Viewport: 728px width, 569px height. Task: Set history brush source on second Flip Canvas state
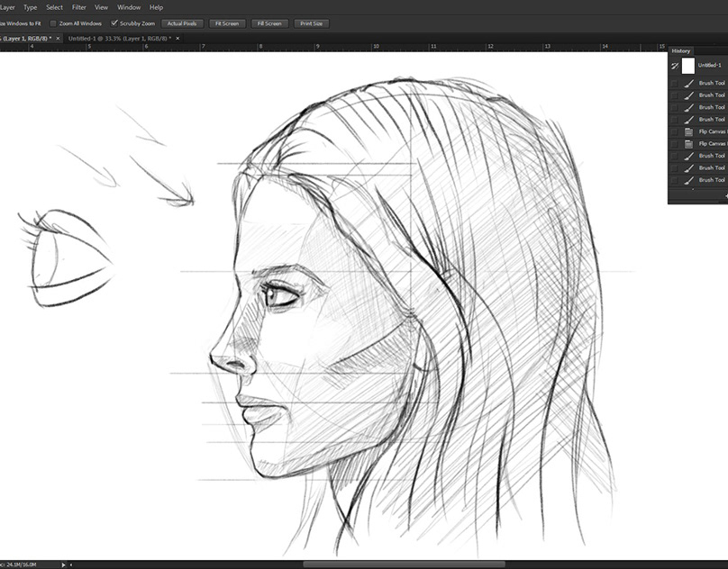(x=674, y=144)
